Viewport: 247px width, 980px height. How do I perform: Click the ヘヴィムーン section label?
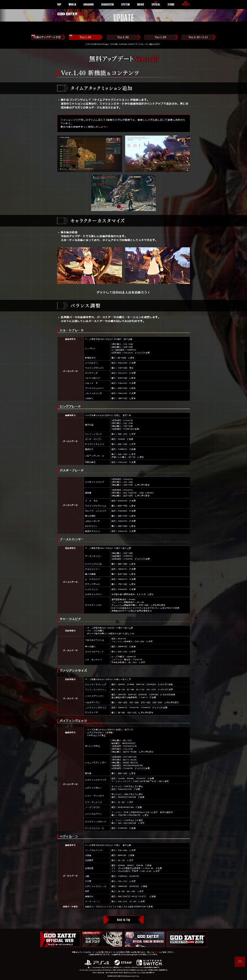[x=69, y=836]
